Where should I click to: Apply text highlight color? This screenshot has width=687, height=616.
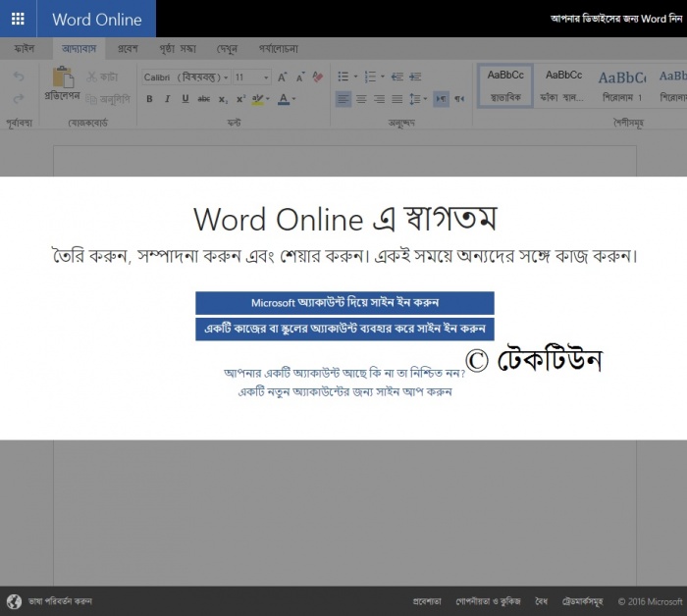point(257,99)
